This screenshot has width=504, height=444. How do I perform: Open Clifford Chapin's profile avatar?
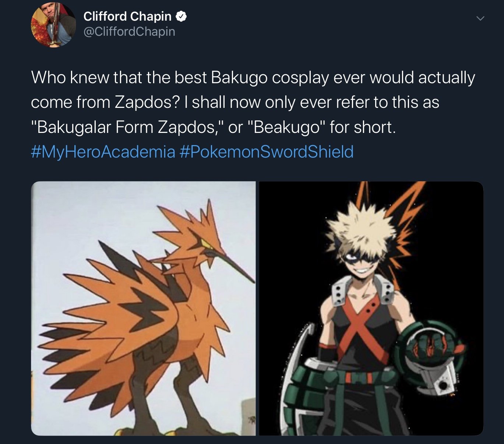[53, 24]
